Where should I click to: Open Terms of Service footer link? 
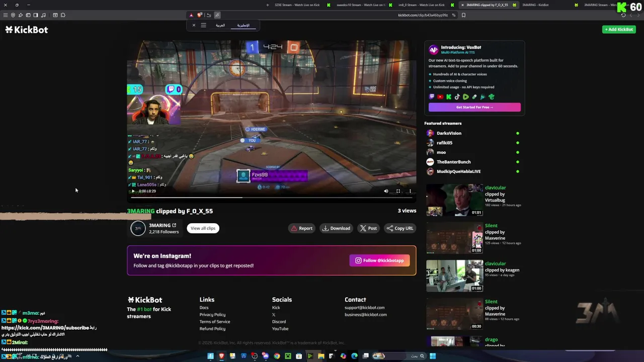pyautogui.click(x=215, y=322)
